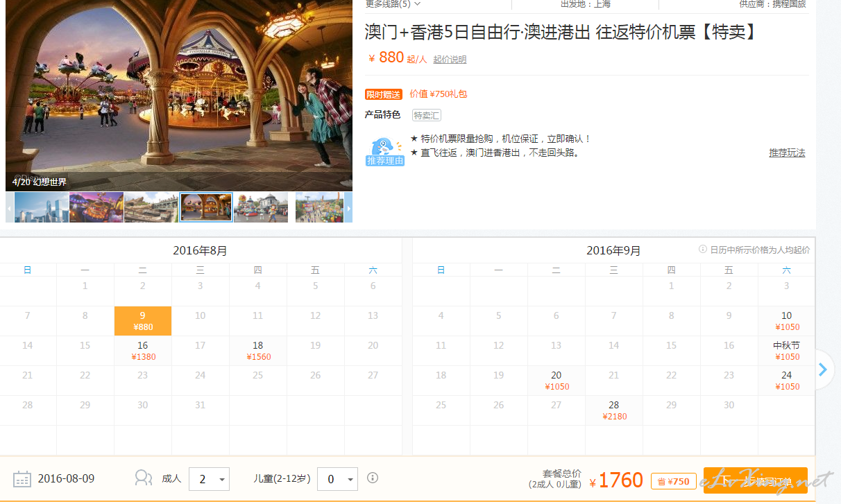Click the 限时赠送 label
841x504 pixels.
click(x=384, y=94)
